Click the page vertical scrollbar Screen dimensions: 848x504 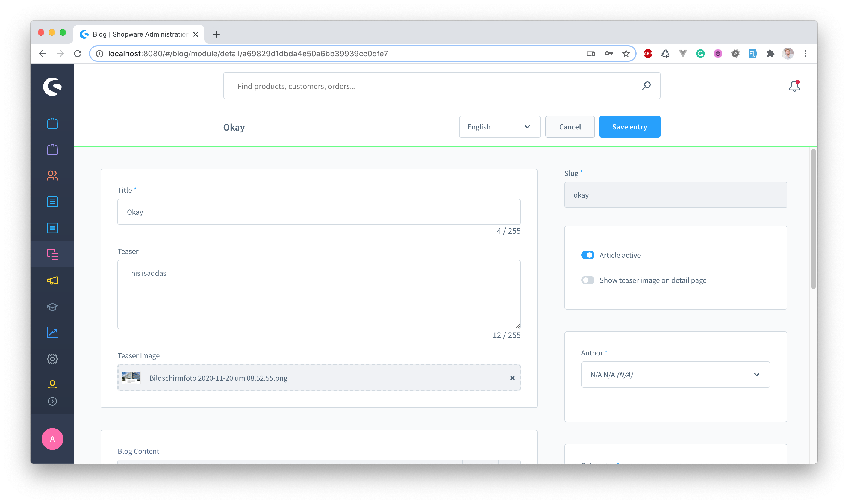813,219
